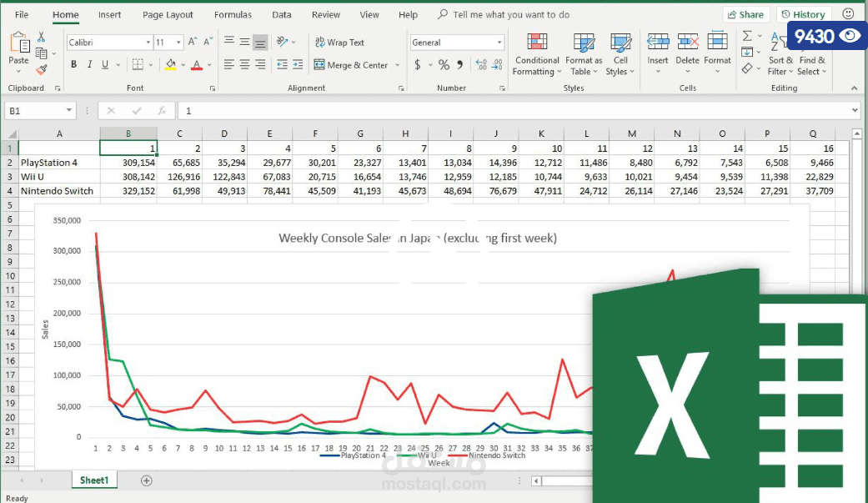Click the Insert cells icon

pyautogui.click(x=658, y=43)
